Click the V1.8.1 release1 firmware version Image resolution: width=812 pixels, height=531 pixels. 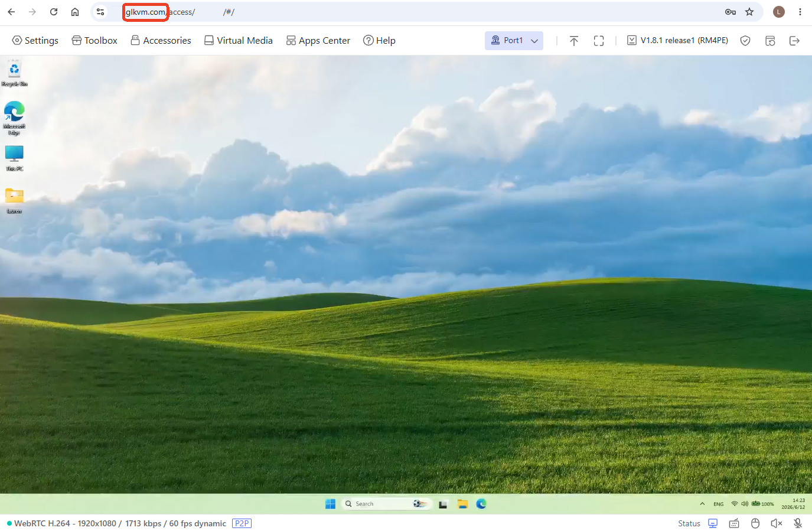[x=677, y=40]
